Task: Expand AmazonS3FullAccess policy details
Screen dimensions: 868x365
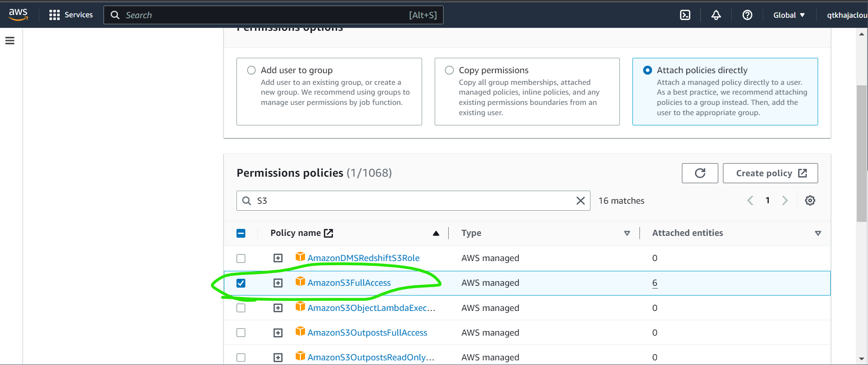Action: [278, 283]
